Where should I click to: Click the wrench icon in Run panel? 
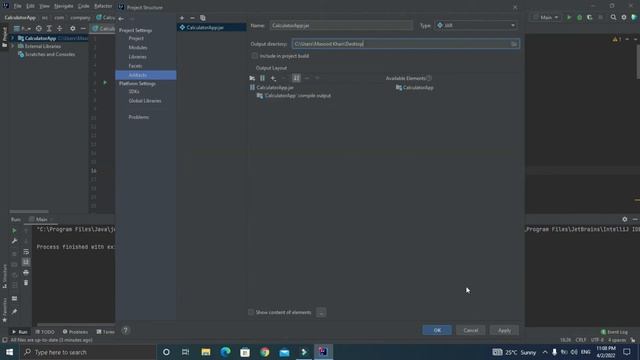pos(14,241)
